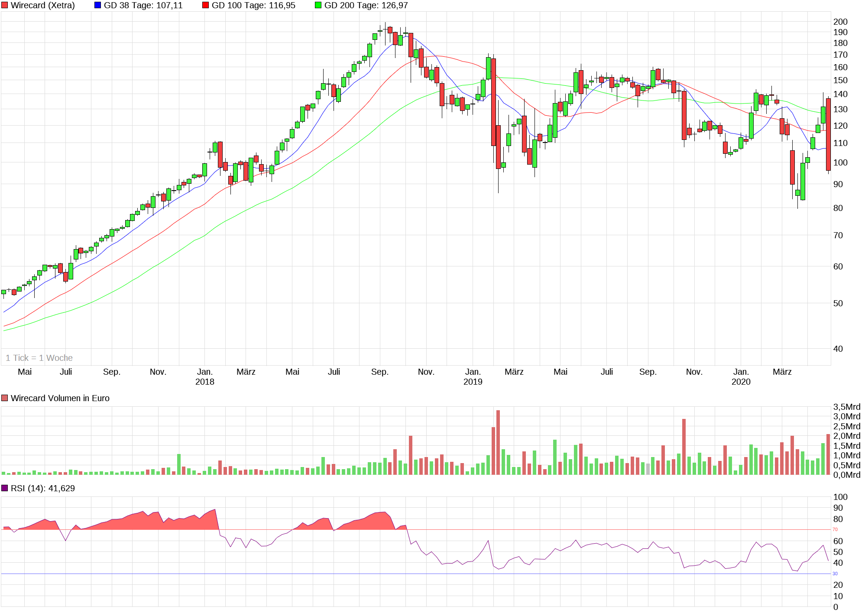This screenshot has width=865, height=616.
Task: Click the 'GD 38 Tage: 107,11' label
Action: click(x=143, y=5)
